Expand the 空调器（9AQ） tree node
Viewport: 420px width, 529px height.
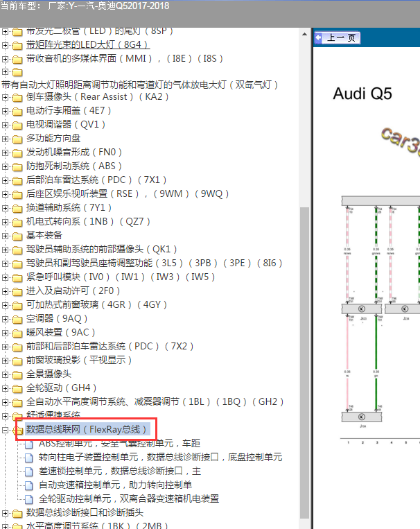[5, 319]
